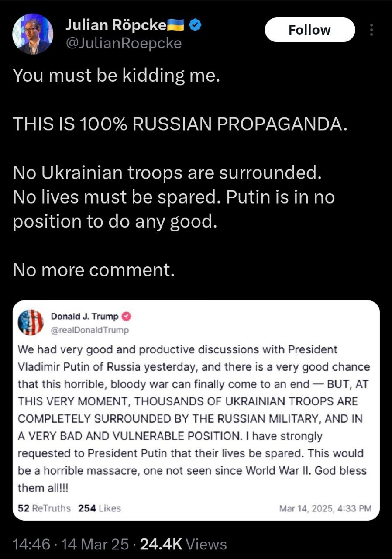Click the @realDonaldTrump handle
Viewport: 392px width, 559px height.
click(90, 330)
